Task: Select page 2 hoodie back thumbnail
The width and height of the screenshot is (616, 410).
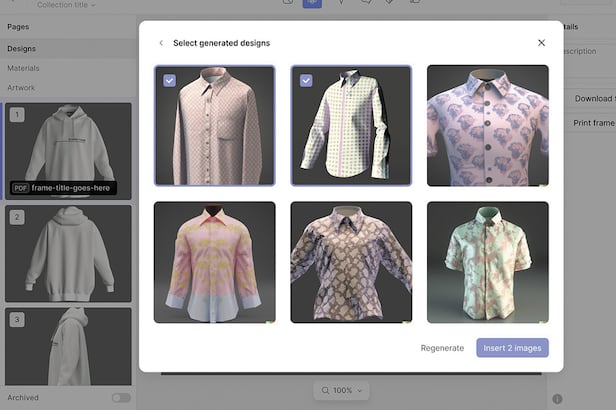Action: pyautogui.click(x=68, y=253)
